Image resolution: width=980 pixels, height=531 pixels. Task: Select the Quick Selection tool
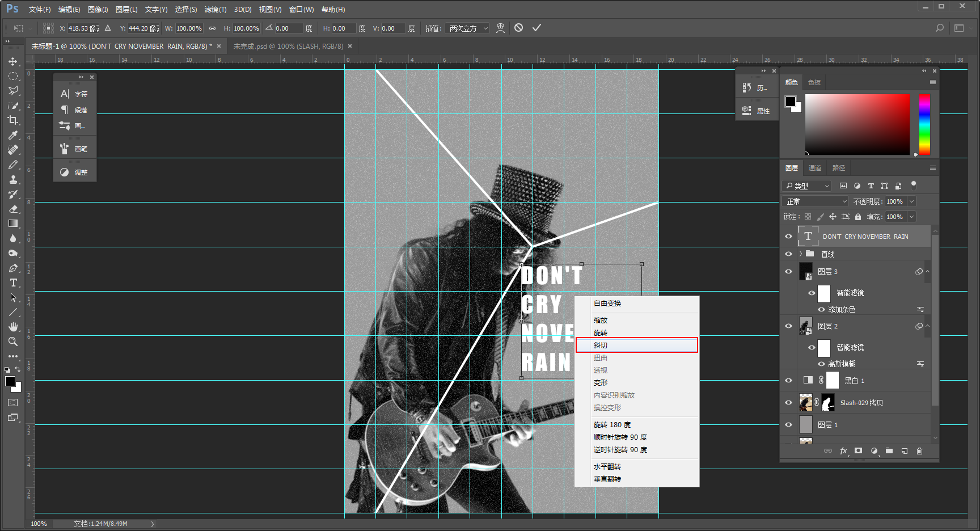(13, 106)
